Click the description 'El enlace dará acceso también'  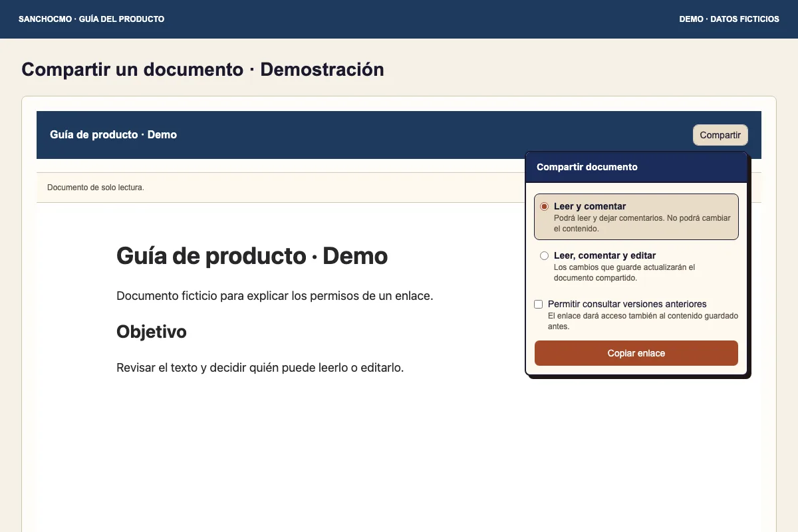click(643, 321)
